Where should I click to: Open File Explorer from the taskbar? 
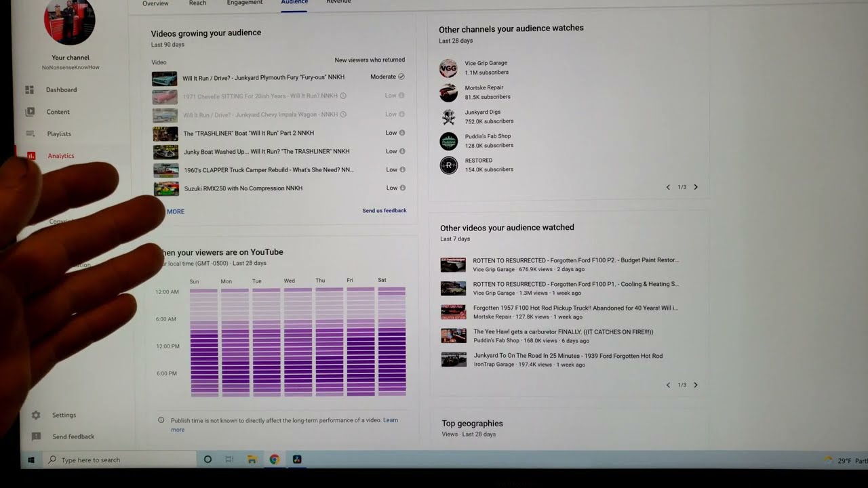pyautogui.click(x=252, y=460)
